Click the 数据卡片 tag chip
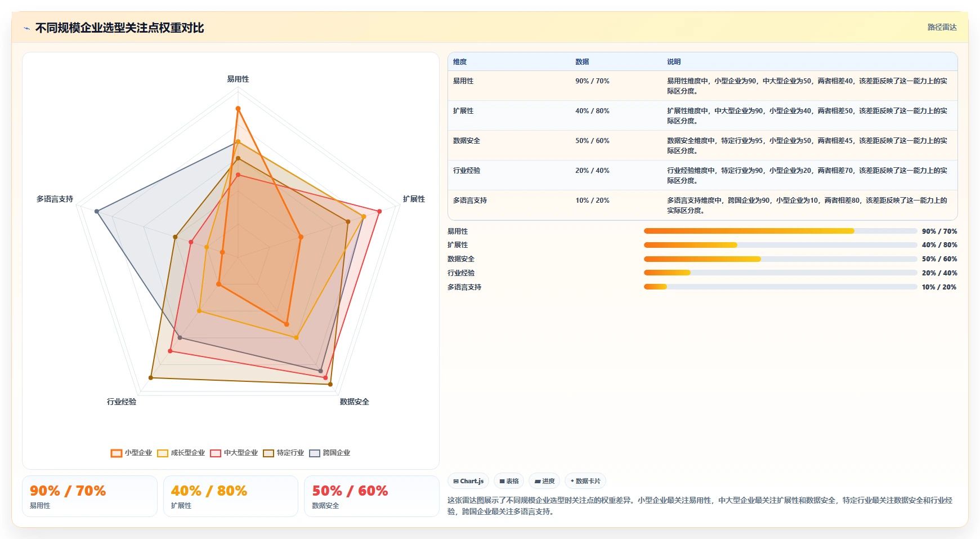Viewport: 980px width, 539px height. (x=585, y=481)
